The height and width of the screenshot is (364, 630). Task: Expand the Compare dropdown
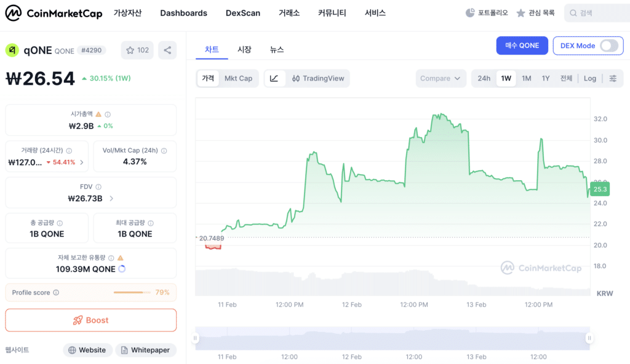pos(441,78)
